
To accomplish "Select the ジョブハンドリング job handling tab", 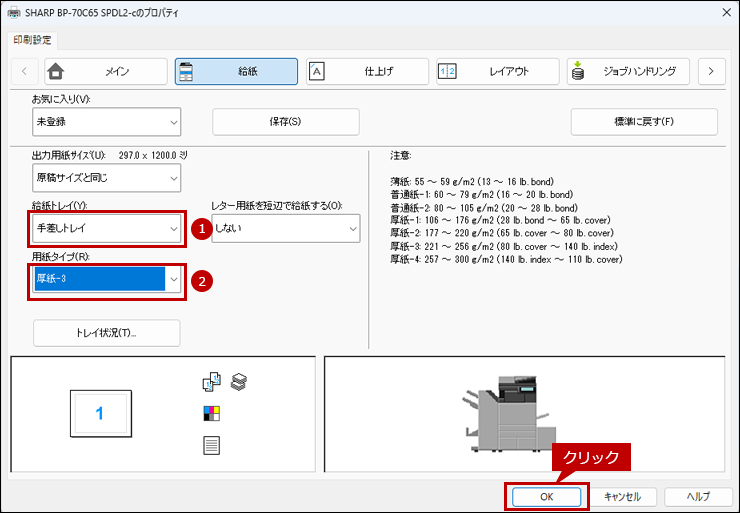I will coord(627,71).
